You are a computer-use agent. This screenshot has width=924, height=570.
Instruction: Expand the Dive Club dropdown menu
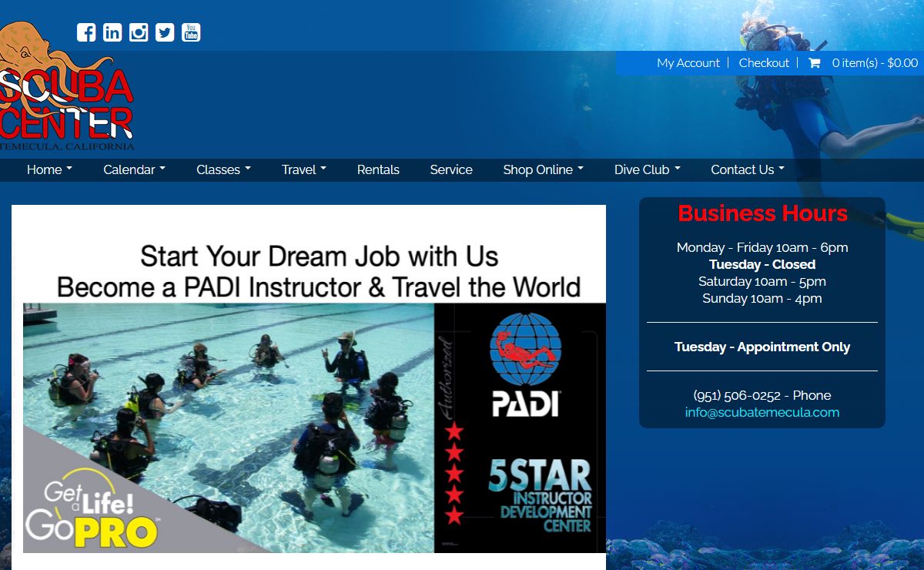click(648, 169)
